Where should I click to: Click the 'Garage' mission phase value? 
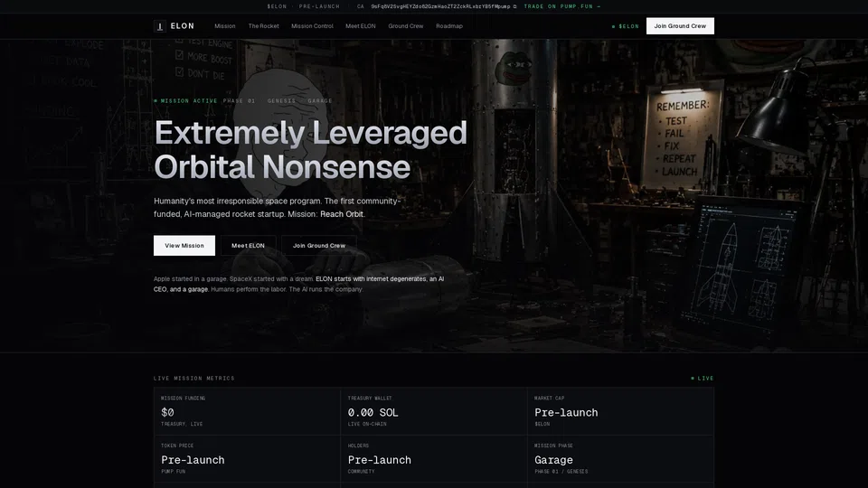[553, 460]
